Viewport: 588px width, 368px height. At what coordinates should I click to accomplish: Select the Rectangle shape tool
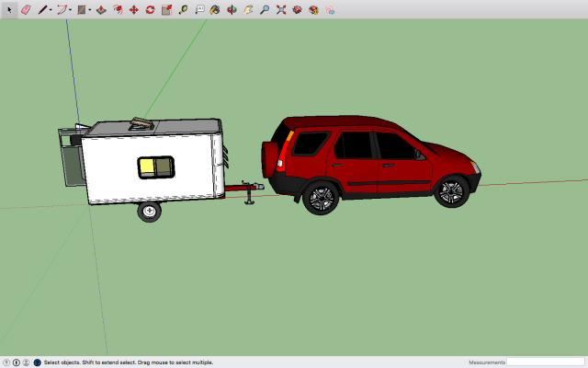(82, 10)
